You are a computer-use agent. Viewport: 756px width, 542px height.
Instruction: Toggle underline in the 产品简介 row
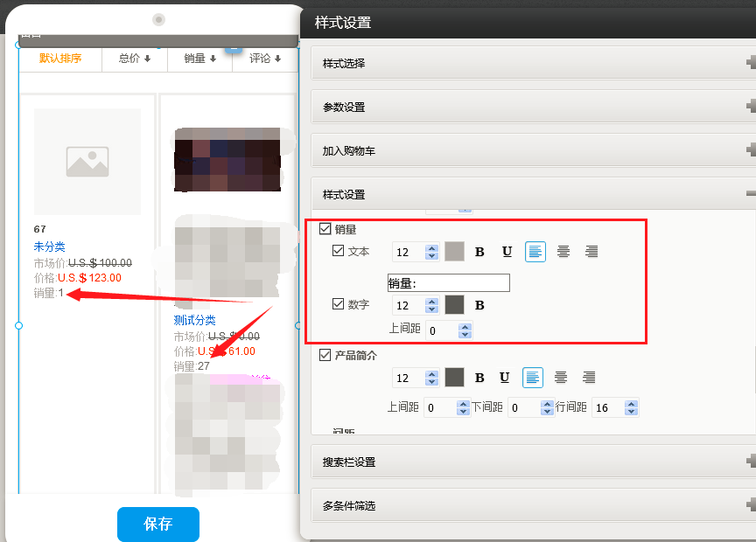pyautogui.click(x=505, y=378)
